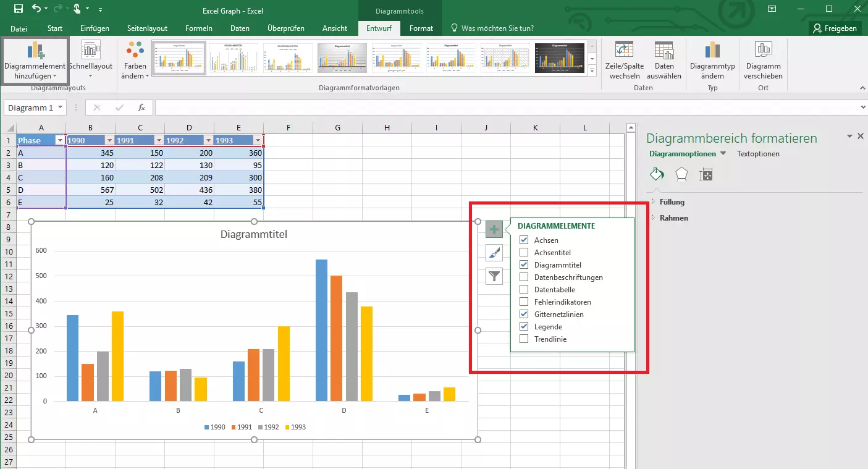The width and height of the screenshot is (868, 469).
Task: Click Diagrammtyp ändern
Action: tap(712, 60)
